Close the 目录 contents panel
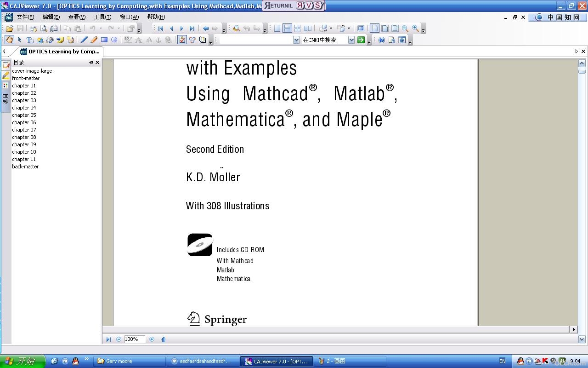The width and height of the screenshot is (588, 368). coord(97,62)
